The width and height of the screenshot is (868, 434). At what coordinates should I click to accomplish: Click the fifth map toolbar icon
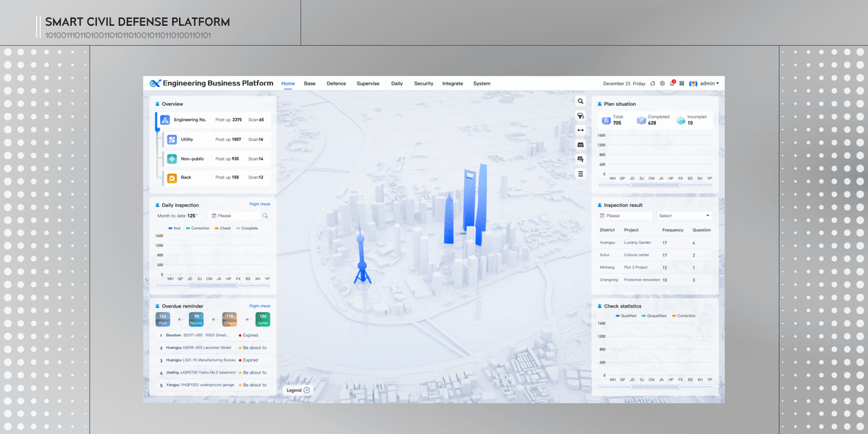(580, 159)
